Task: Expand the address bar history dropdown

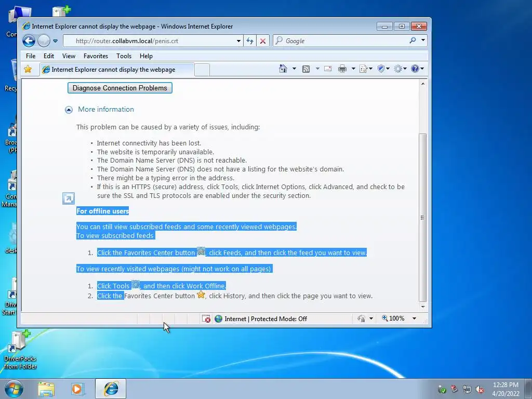Action: tap(239, 41)
